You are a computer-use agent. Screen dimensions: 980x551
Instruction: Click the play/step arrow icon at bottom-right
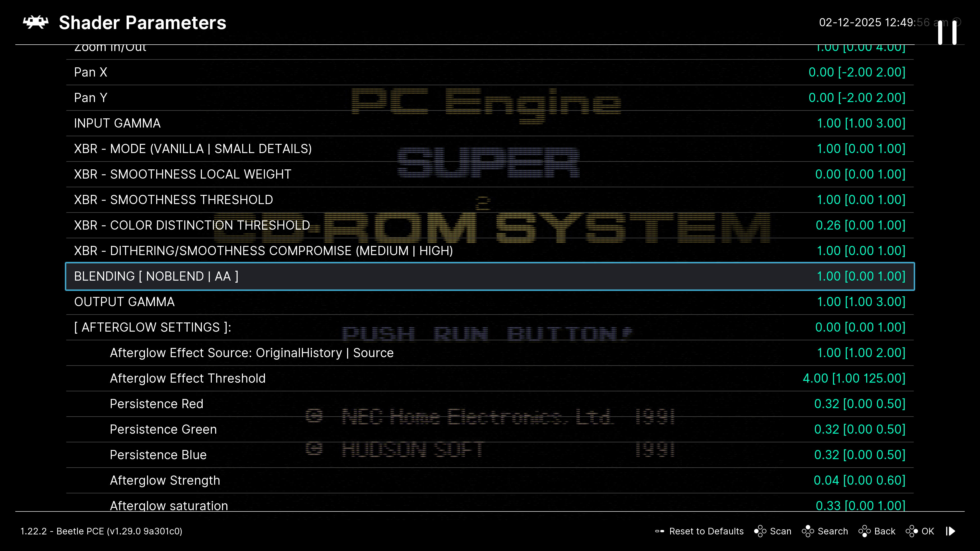[951, 531]
